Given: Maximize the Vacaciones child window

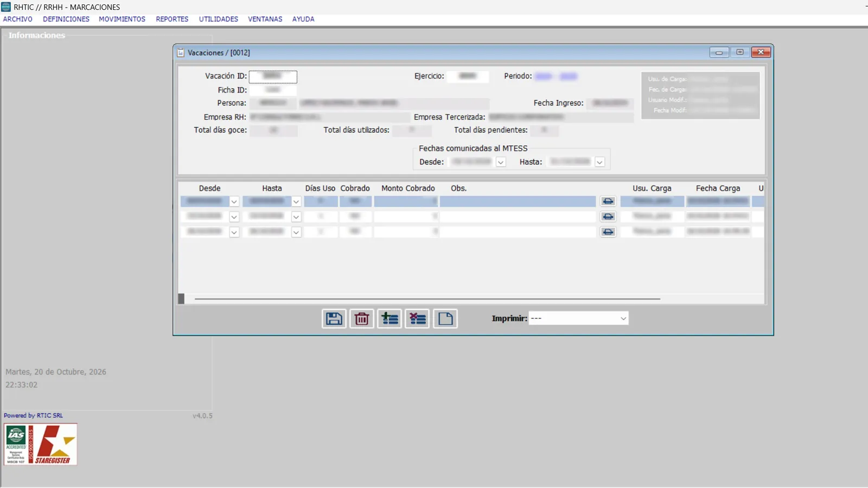Looking at the screenshot, I should pos(740,52).
